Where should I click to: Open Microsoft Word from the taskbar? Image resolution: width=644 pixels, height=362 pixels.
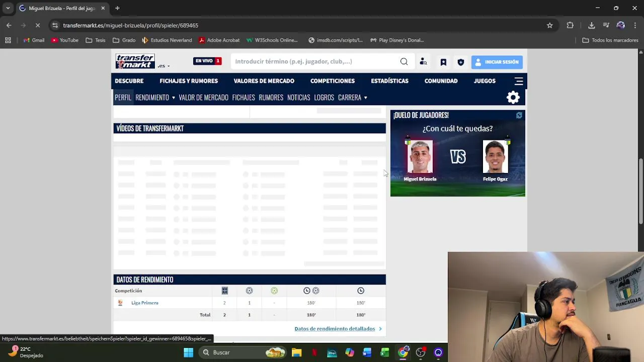[x=367, y=352]
